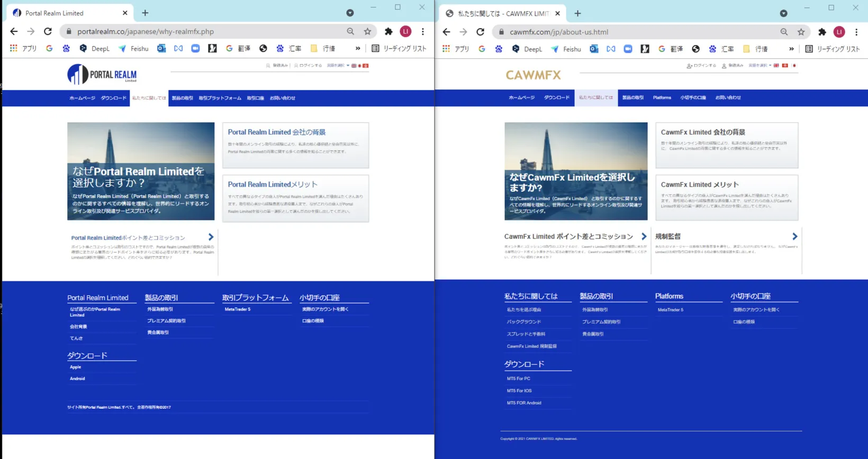Open MT5 For IOS link in CAWMFX footer

(x=519, y=391)
